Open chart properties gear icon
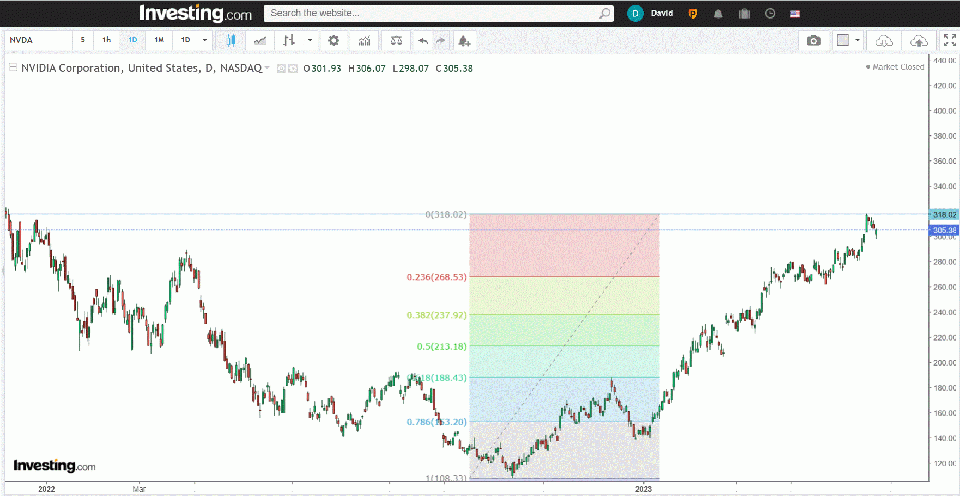The height and width of the screenshot is (496, 960). point(333,40)
